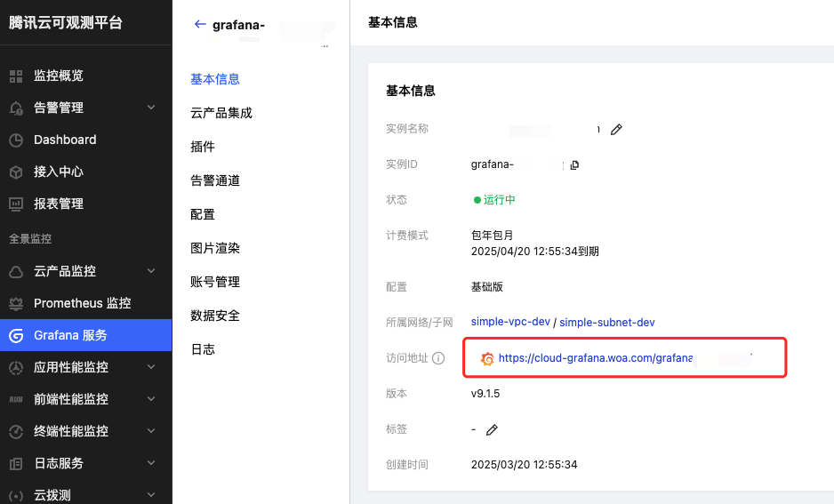The height and width of the screenshot is (504, 834).
Task: Switch to the 配置 tab in the instance menu
Action: [203, 215]
